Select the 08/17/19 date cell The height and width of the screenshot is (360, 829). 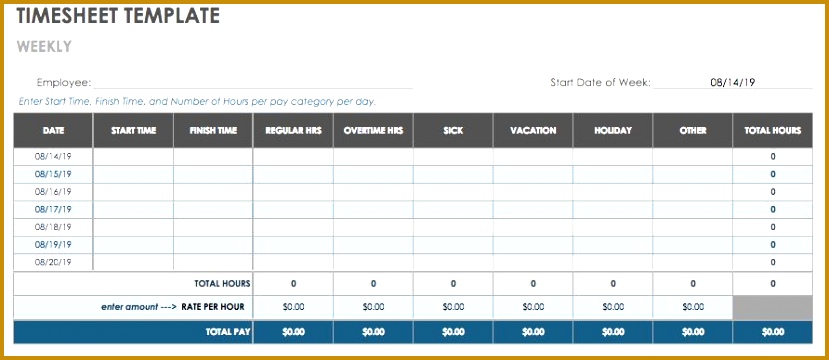[53, 209]
